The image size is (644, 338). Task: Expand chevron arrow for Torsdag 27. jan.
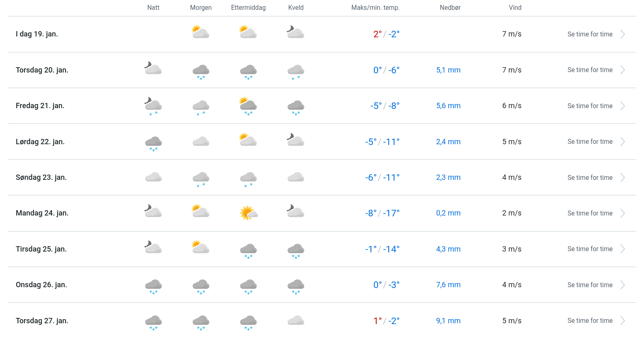tap(623, 321)
